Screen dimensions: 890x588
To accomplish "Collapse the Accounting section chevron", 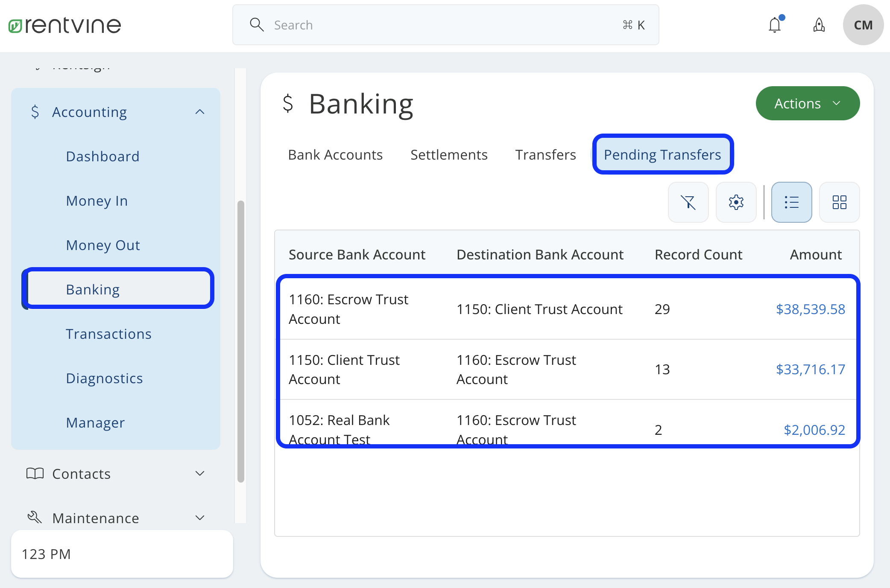I will coord(199,111).
